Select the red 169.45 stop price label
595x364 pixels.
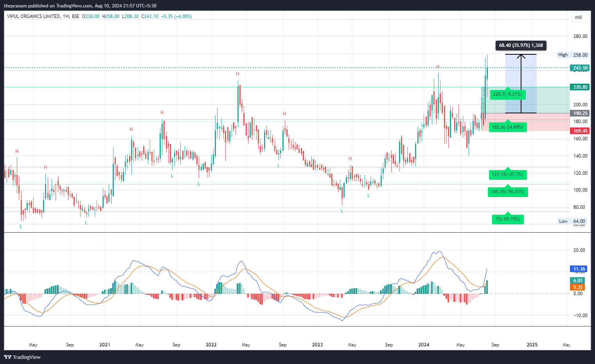pos(580,131)
